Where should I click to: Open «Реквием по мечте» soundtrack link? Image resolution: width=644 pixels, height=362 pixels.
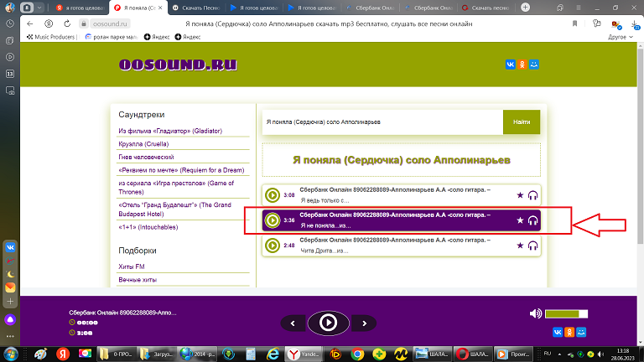pyautogui.click(x=181, y=170)
